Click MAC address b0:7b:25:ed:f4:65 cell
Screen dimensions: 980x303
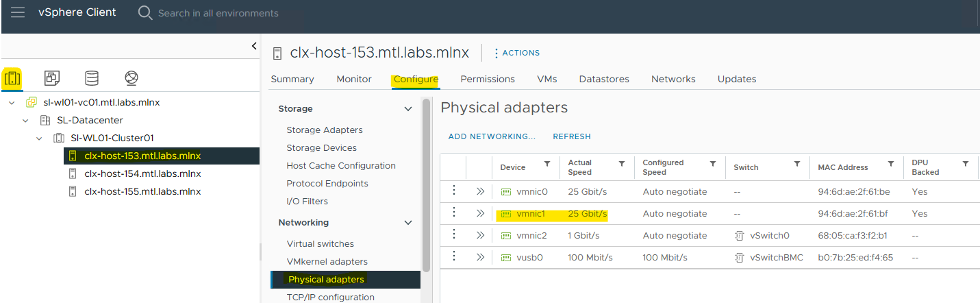855,257
